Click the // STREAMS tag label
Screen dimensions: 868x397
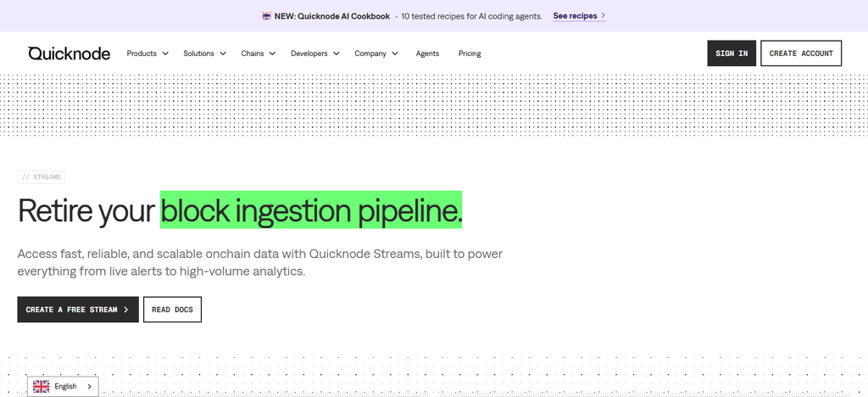coord(42,177)
